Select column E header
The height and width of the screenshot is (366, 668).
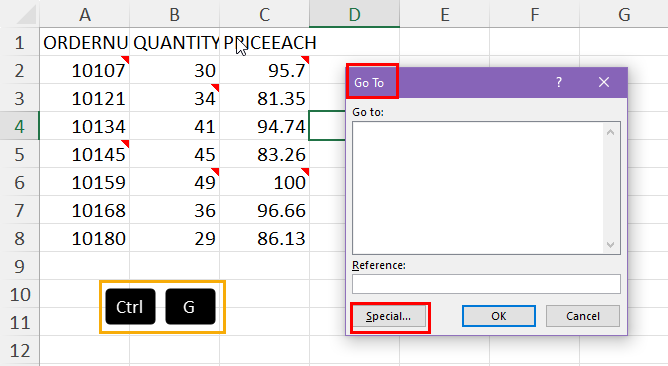tap(444, 14)
